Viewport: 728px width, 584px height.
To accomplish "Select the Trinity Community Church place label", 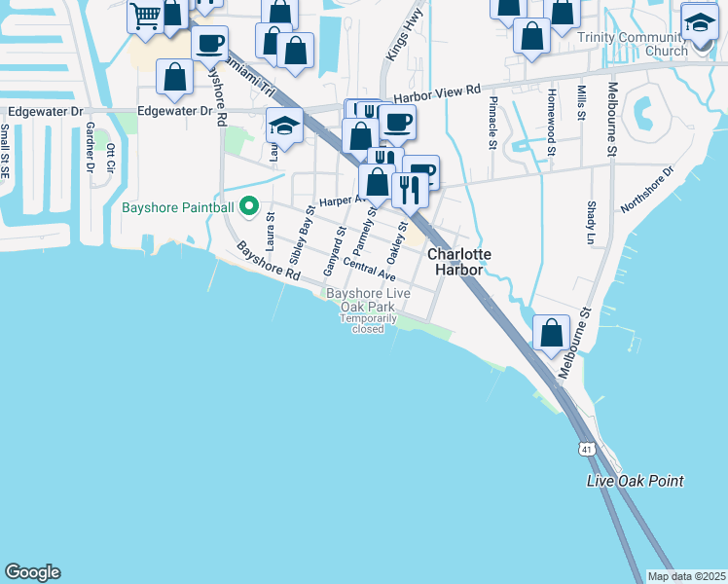I will click(632, 44).
